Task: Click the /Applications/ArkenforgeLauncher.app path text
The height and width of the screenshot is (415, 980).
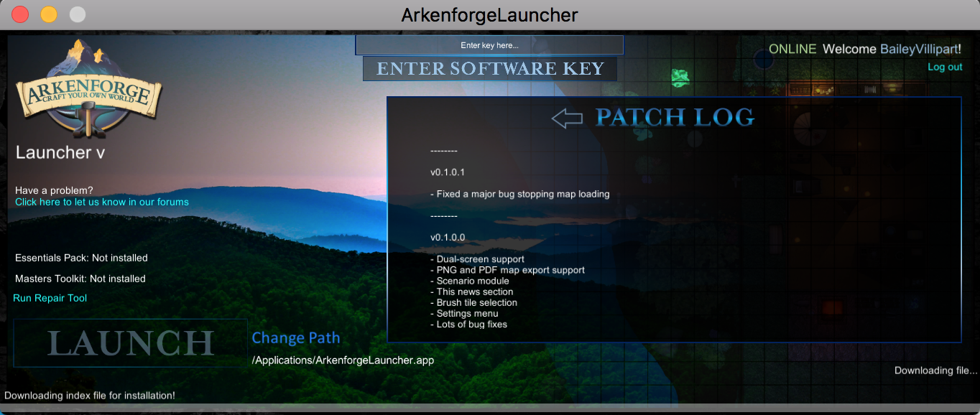Action: (x=343, y=360)
